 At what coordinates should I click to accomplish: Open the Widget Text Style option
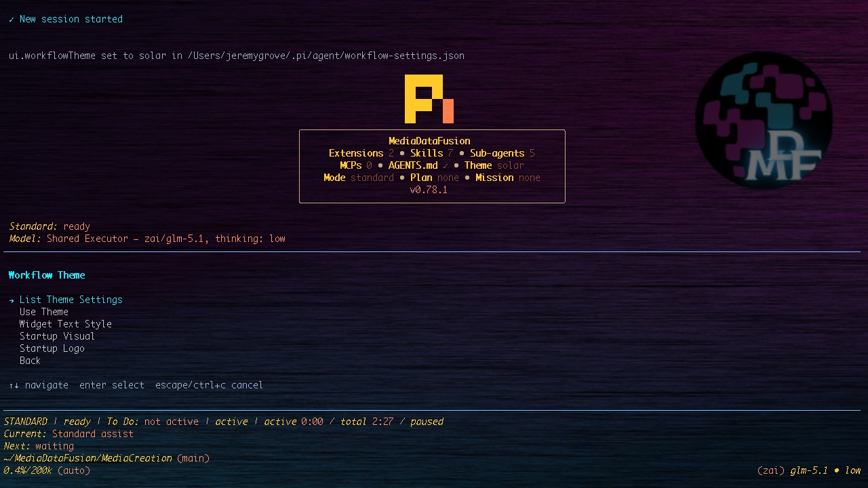tap(66, 324)
